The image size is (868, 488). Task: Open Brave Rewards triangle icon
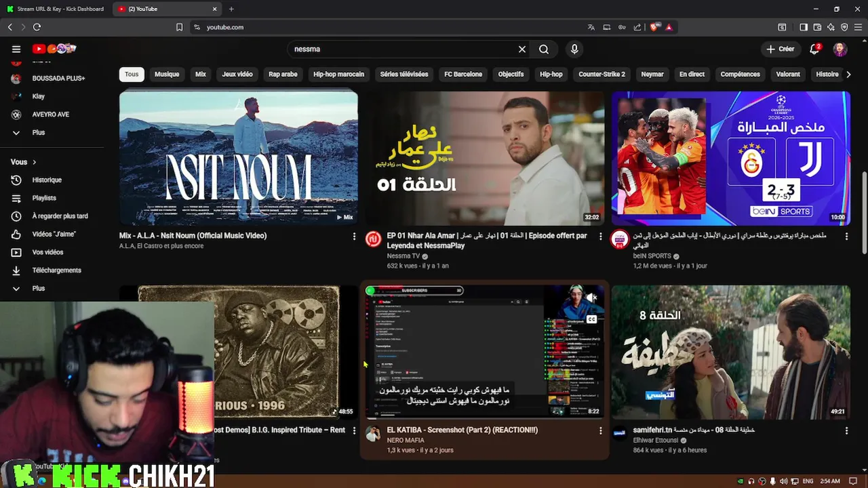coord(669,27)
